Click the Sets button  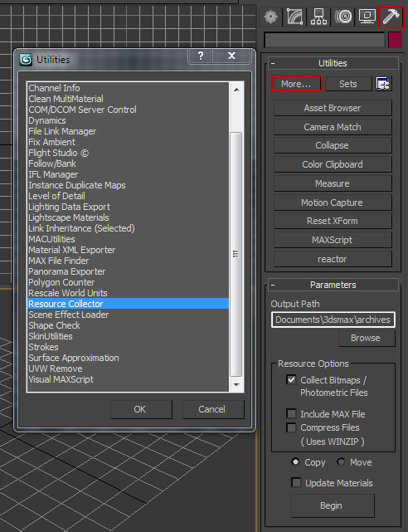click(x=348, y=84)
